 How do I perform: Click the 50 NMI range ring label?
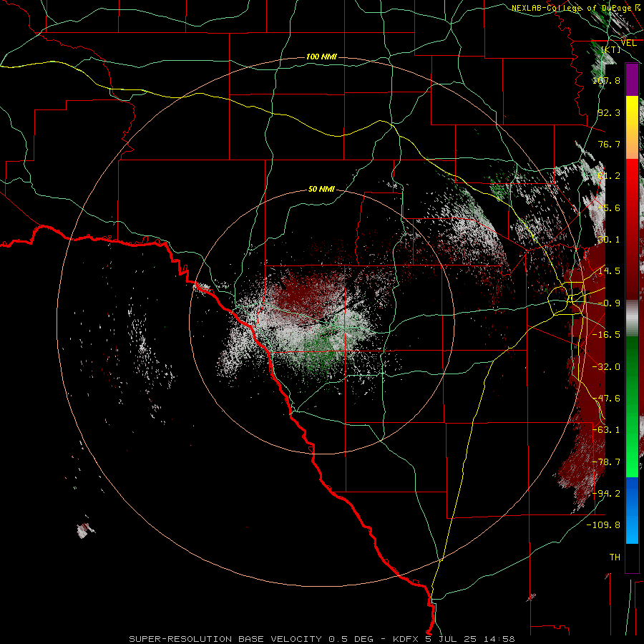coord(321,189)
